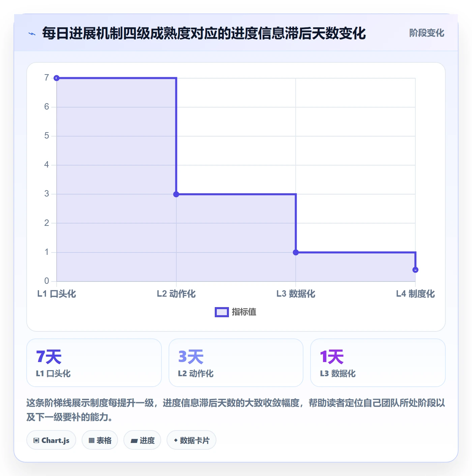Click the L4 制度化 axis label
This screenshot has width=472, height=476.
coord(415,294)
